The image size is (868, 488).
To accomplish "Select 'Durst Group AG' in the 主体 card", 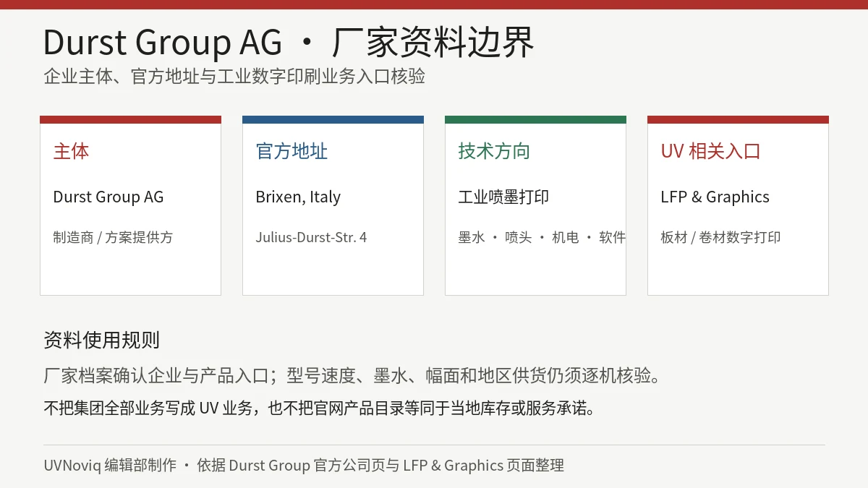I will click(109, 197).
